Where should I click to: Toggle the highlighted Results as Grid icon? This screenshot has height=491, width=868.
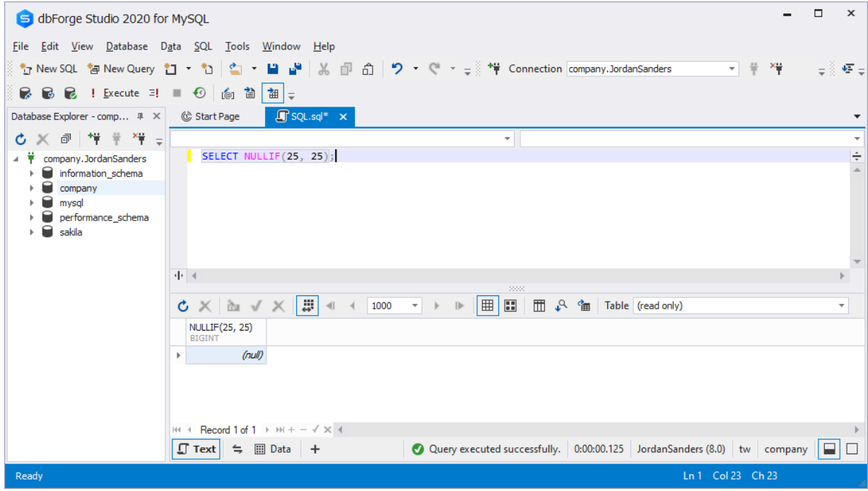tap(272, 93)
